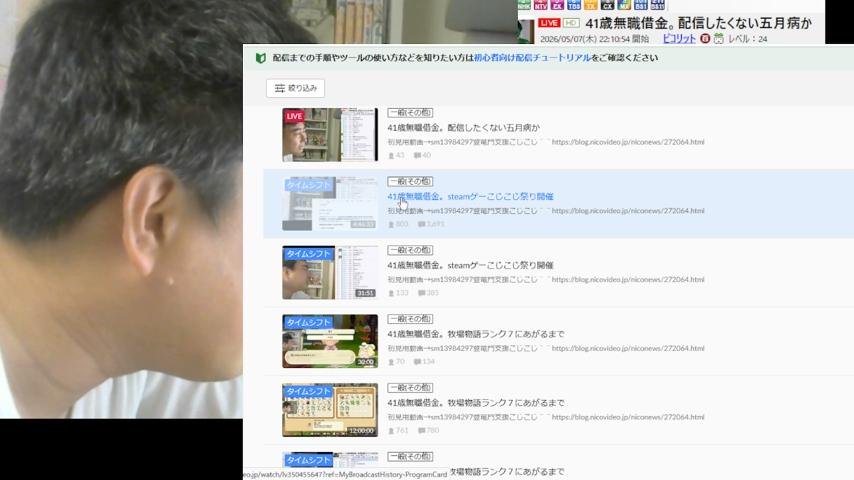Open the 初心者向け配信チュートリアル link
Viewport: 854px width, 480px height.
[532, 58]
